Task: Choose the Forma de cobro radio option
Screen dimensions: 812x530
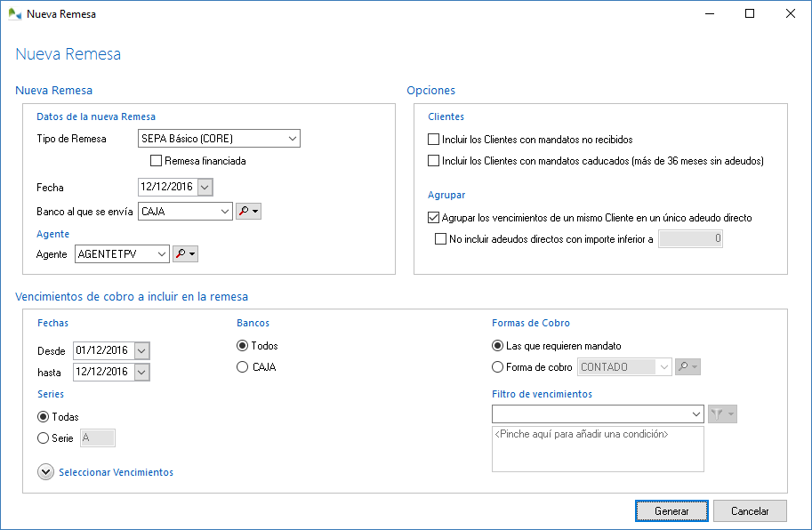Action: 497,367
